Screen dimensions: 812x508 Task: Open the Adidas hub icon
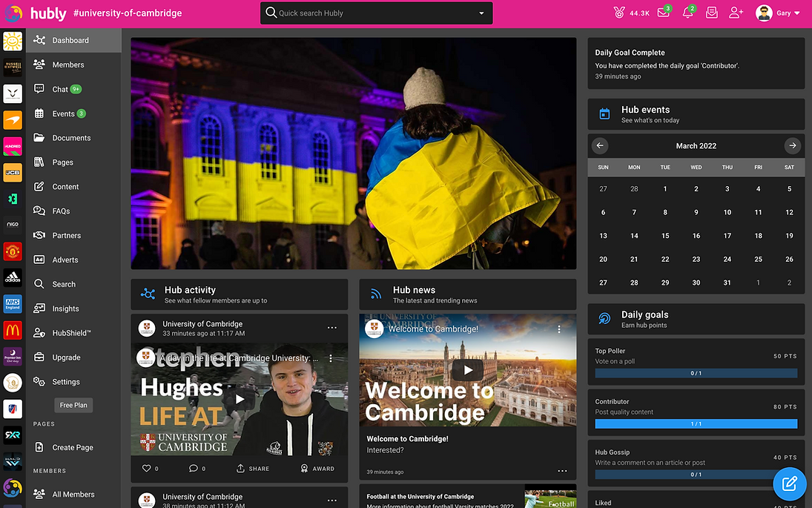pyautogui.click(x=13, y=277)
